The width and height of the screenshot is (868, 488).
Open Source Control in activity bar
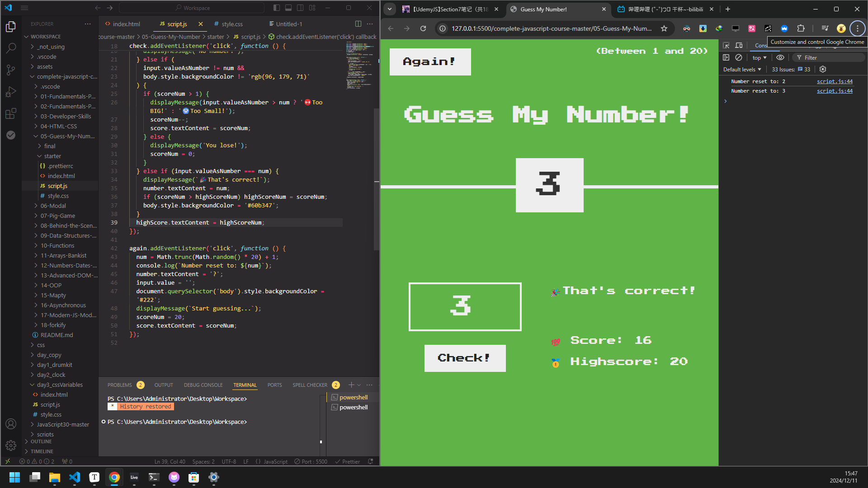click(x=11, y=70)
